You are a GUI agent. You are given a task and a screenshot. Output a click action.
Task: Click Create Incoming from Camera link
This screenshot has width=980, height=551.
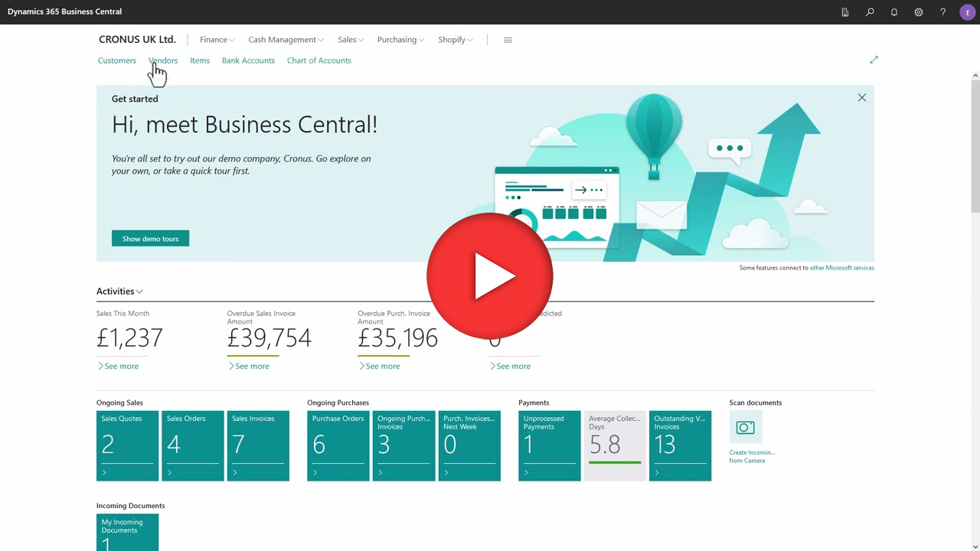(x=752, y=456)
